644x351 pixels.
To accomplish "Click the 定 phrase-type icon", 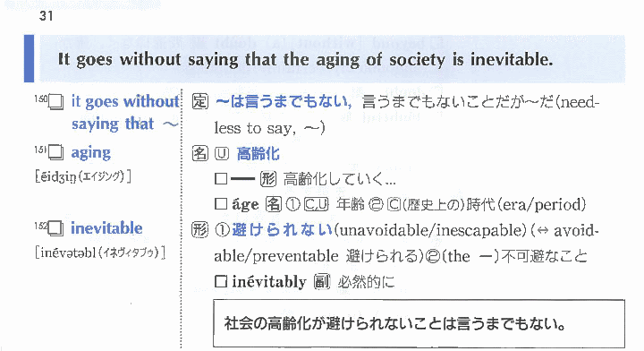I will [200, 101].
